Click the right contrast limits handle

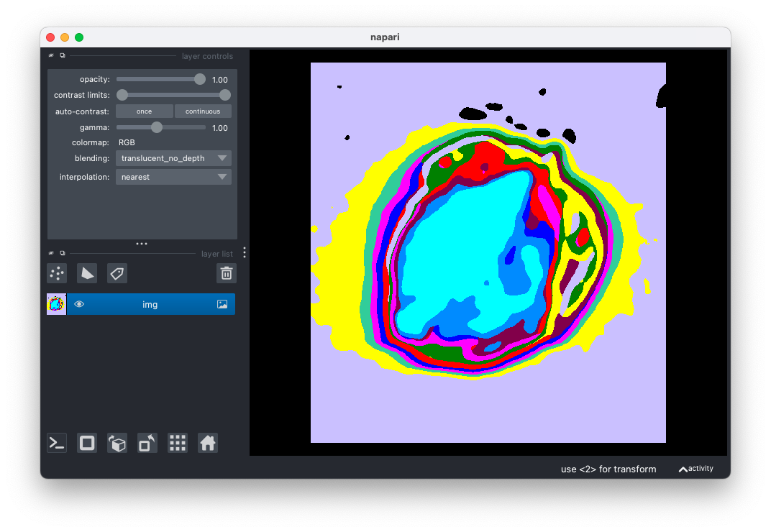224,95
